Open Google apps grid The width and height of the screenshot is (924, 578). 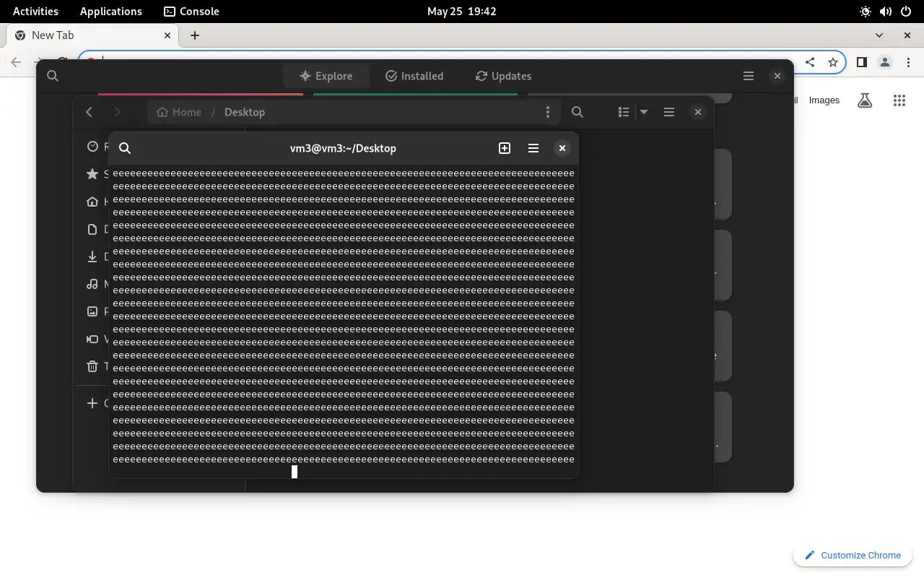[899, 100]
